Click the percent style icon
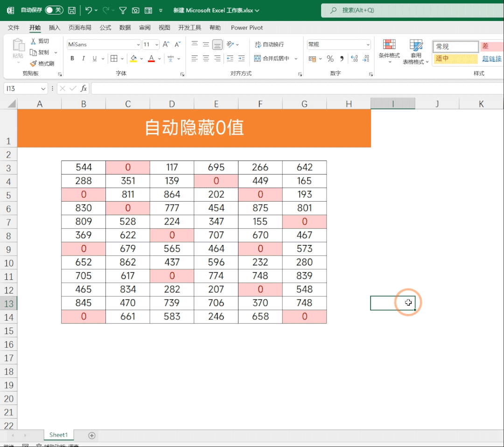This screenshot has width=504, height=447. coord(330,59)
